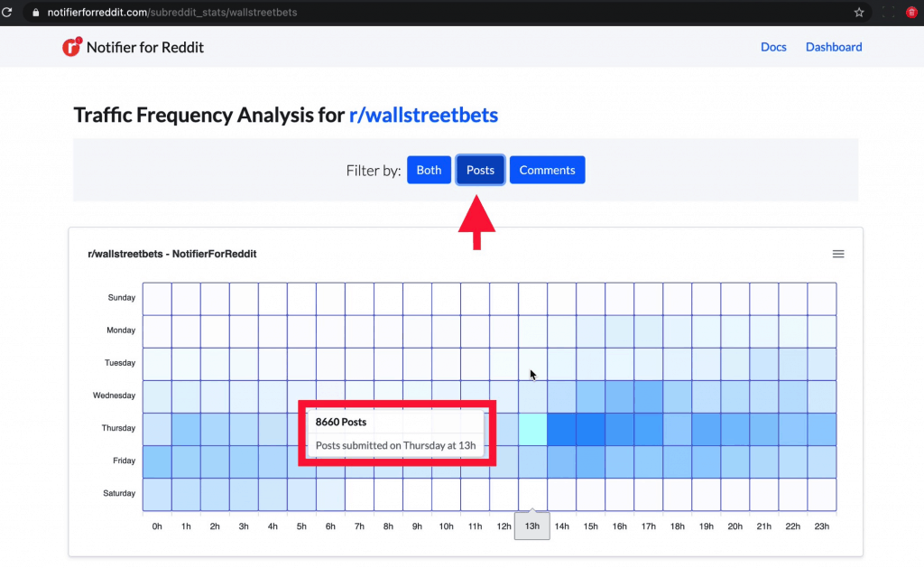Click the Friday 15h heatmap cell

(590, 461)
